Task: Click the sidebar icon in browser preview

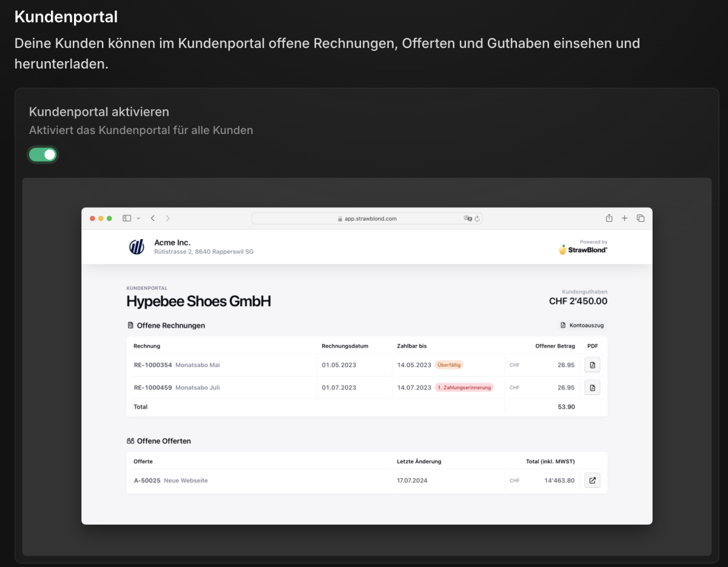Action: coord(127,218)
